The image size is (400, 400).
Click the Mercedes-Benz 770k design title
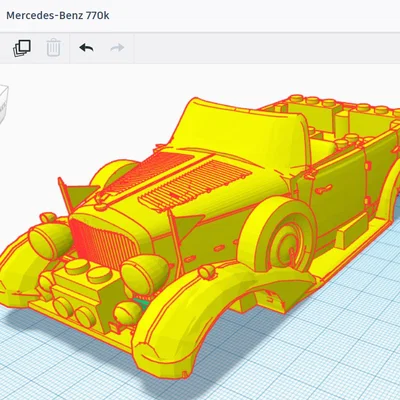58,15
